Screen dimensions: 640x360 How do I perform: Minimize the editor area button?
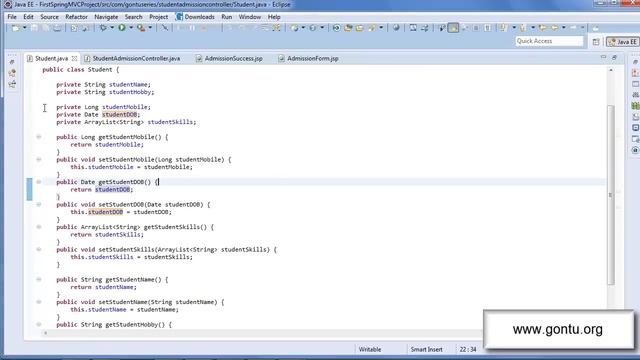[x=603, y=58]
